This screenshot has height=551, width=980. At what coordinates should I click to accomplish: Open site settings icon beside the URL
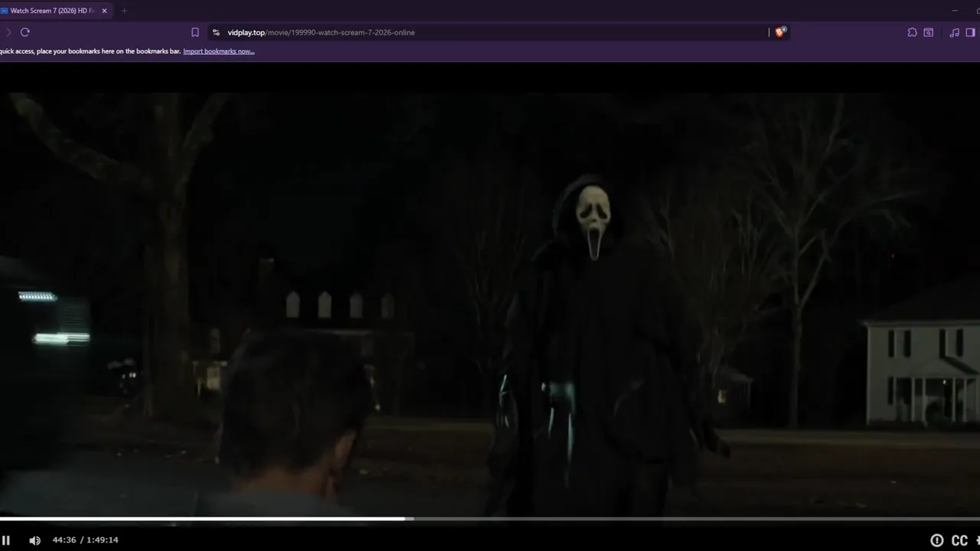click(216, 32)
